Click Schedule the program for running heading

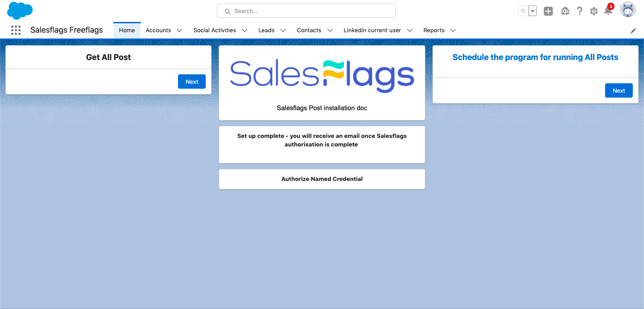tap(535, 57)
